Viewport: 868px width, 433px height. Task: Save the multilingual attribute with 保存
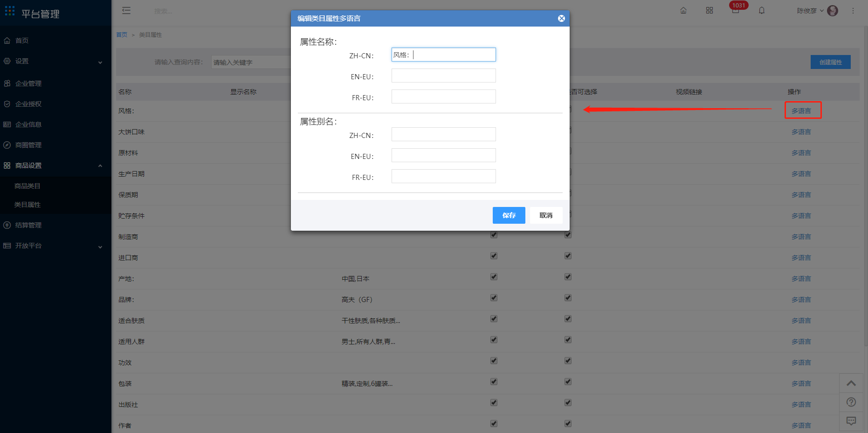coord(509,215)
